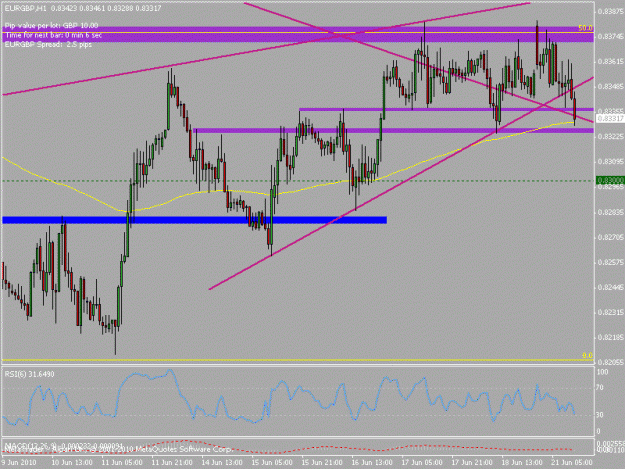Click the 0.83225 price axis label
625x469 pixels.
tap(610, 136)
